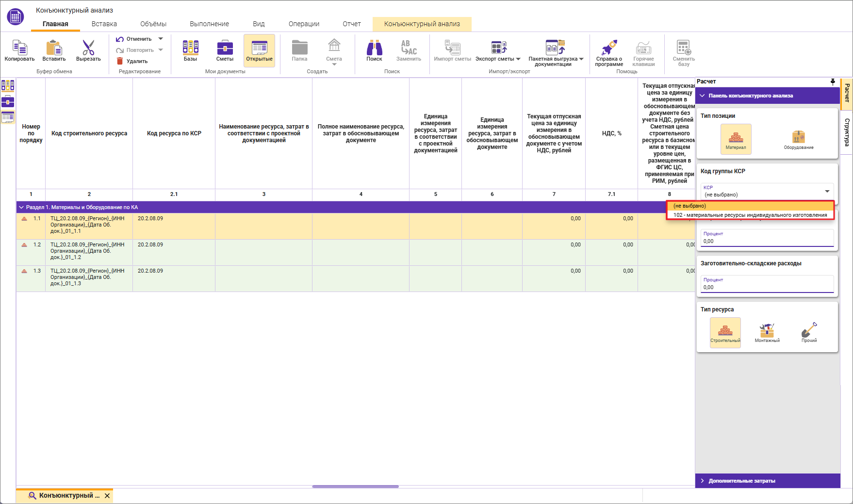Image resolution: width=853 pixels, height=504 pixels.
Task: Click the Папка create icon
Action: coord(299,48)
